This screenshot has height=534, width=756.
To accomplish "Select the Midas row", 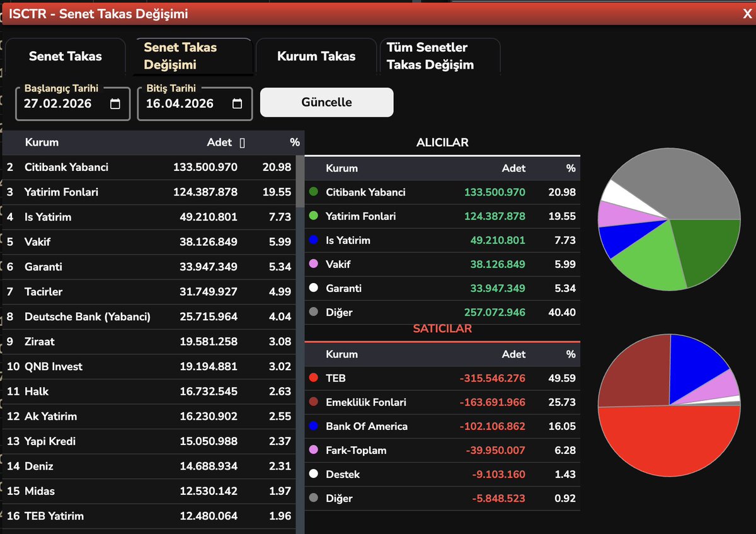I will point(149,491).
